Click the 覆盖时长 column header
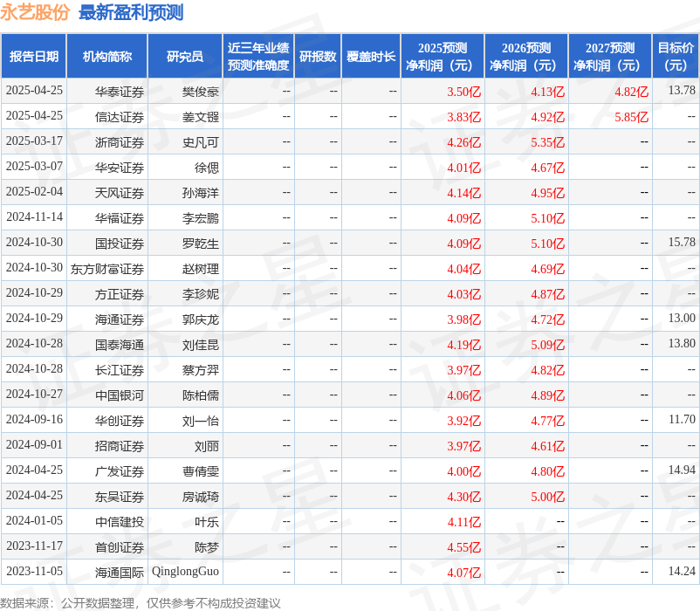Screen dimensions: 700x611 coord(371,56)
